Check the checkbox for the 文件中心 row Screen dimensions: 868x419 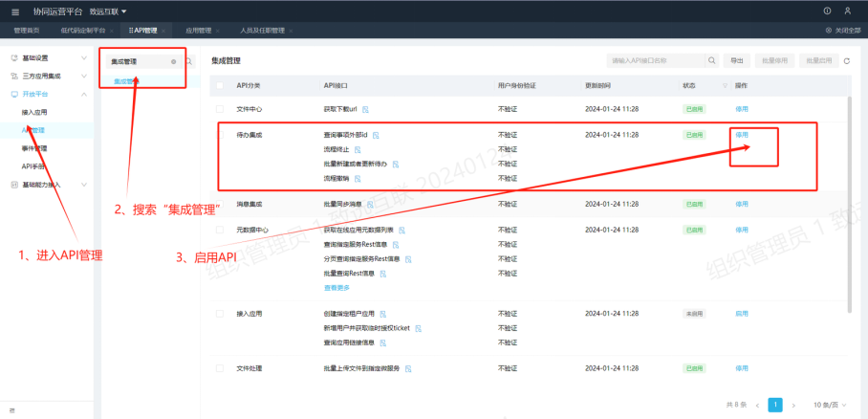[219, 109]
